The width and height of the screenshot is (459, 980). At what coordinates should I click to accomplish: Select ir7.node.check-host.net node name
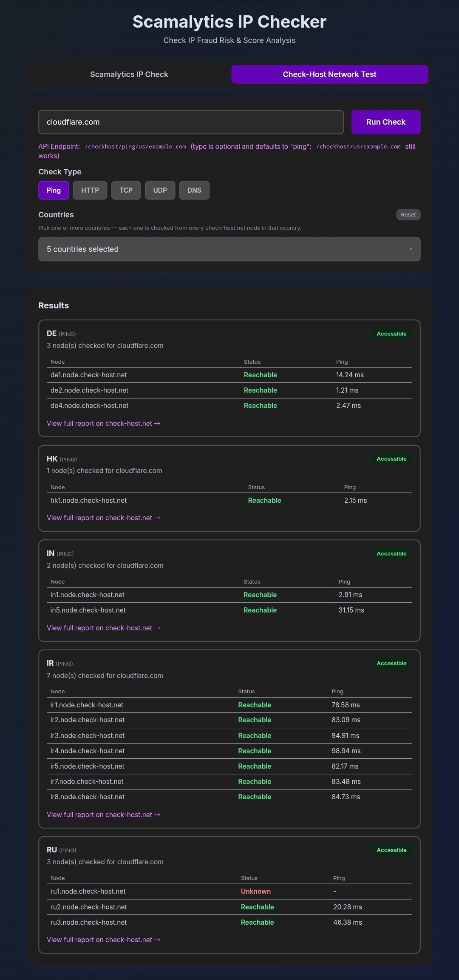pyautogui.click(x=87, y=782)
